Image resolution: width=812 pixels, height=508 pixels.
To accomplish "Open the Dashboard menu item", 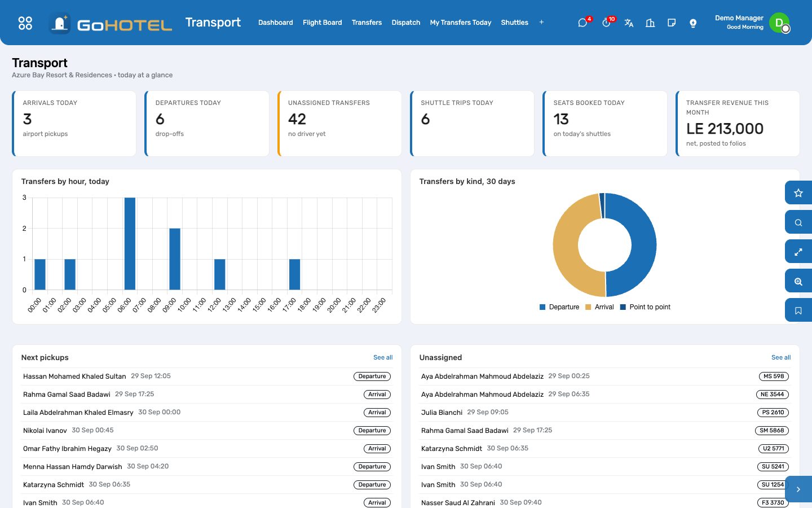I will [276, 23].
